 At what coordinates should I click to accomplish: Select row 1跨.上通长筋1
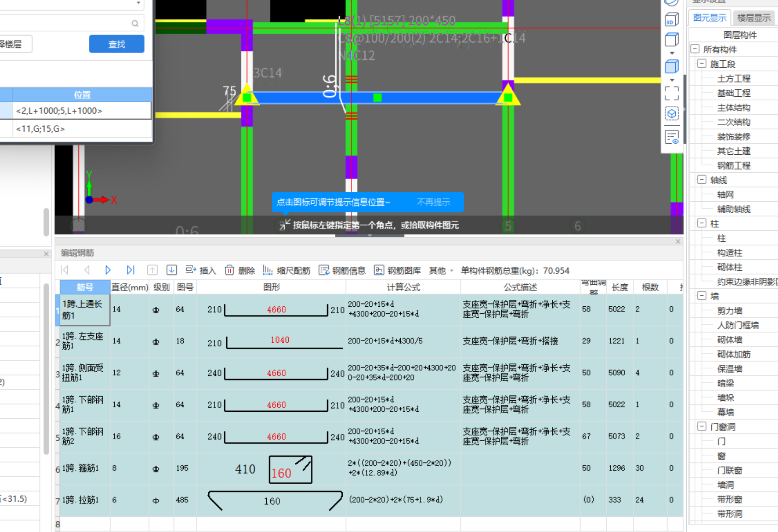[85, 310]
